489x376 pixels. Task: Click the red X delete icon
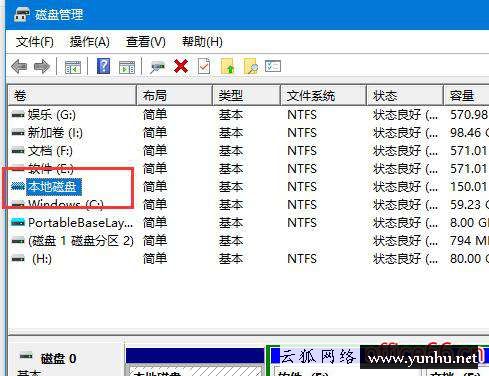pos(181,66)
